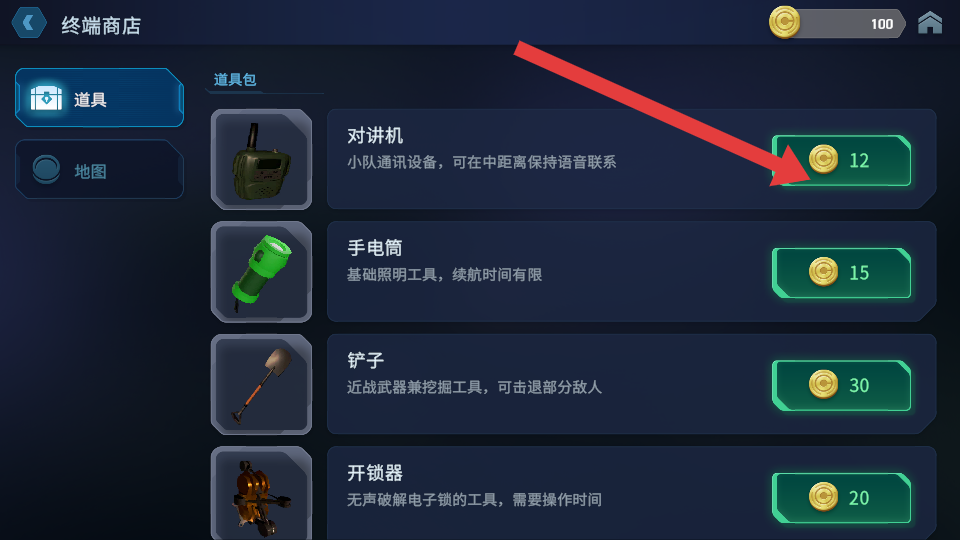Click the 终端商店 title text
Screen dimensions: 960x540
pyautogui.click(x=101, y=26)
